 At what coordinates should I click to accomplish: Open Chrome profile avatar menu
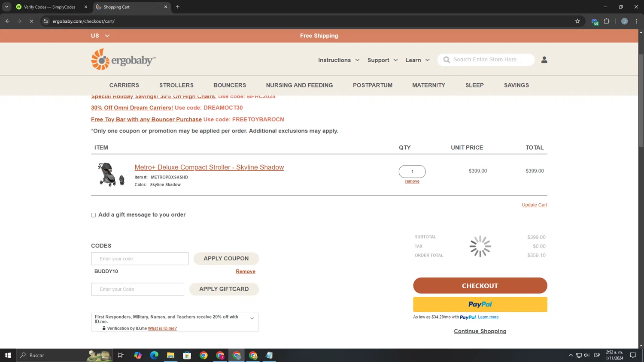coord(624,21)
